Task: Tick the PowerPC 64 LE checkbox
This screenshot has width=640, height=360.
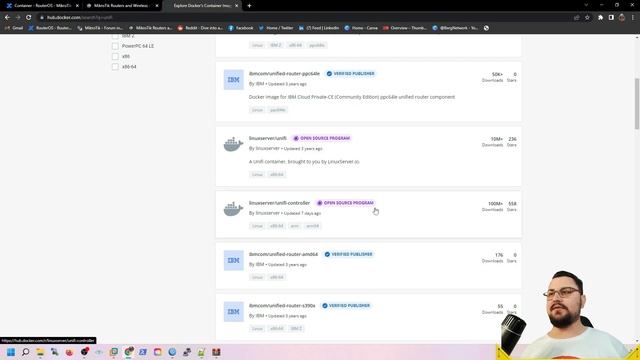Action: pyautogui.click(x=115, y=46)
